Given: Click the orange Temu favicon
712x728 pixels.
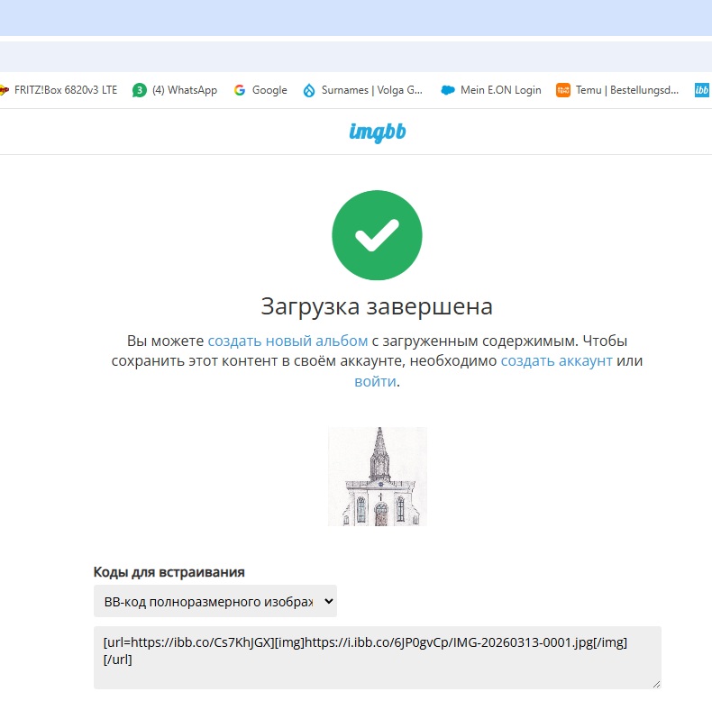Looking at the screenshot, I should pos(563,90).
